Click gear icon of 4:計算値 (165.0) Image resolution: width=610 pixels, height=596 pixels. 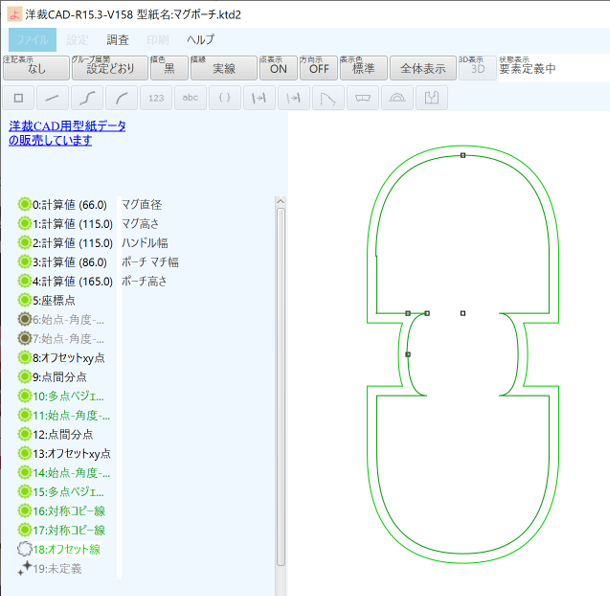tap(25, 281)
